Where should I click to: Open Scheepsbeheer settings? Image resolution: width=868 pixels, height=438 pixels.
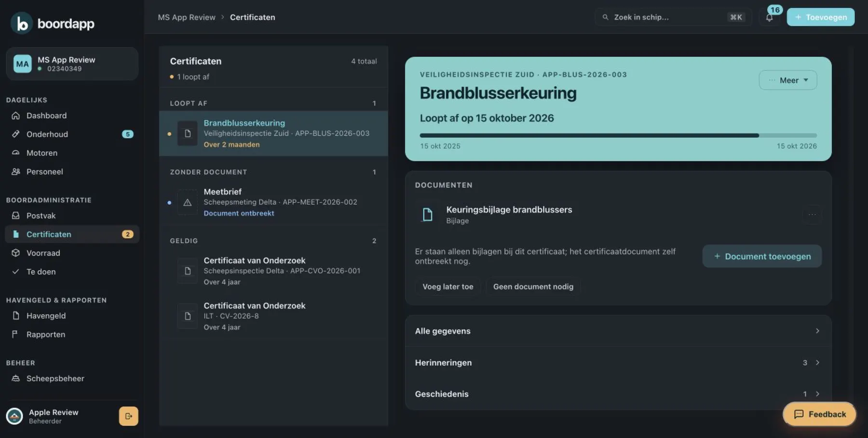point(72,379)
